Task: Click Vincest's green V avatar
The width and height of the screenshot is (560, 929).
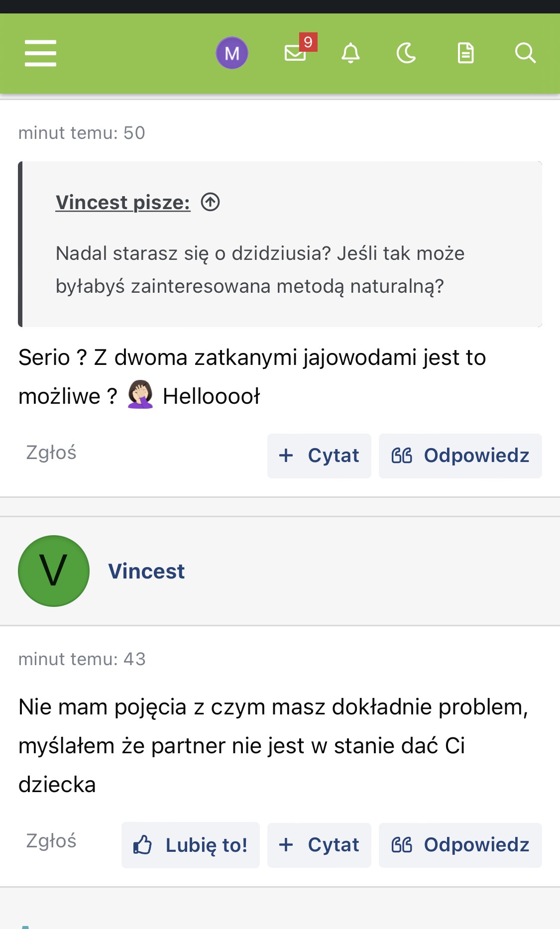Action: coord(54,571)
